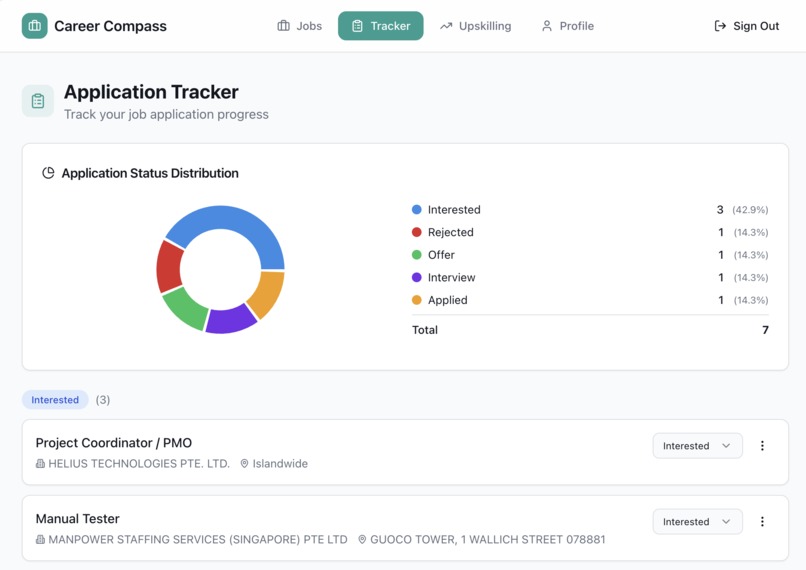Click the Sign Out button
The width and height of the screenshot is (806, 570).
coord(747,26)
